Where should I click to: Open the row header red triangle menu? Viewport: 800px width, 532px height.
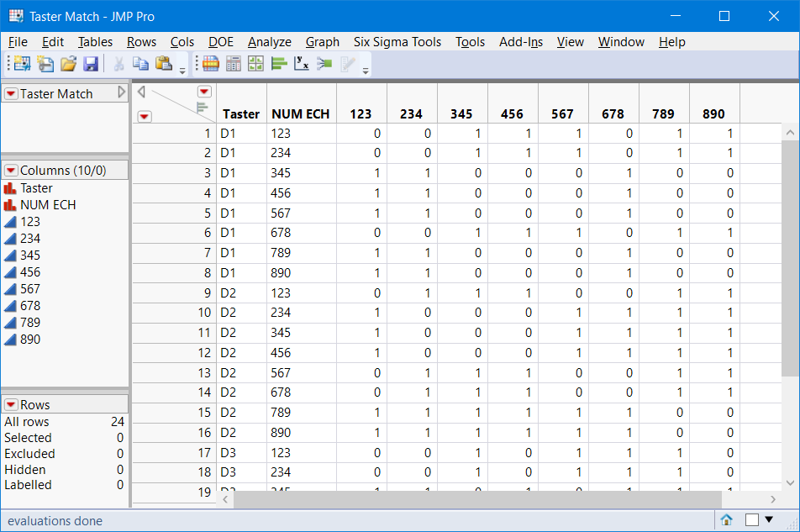(145, 117)
